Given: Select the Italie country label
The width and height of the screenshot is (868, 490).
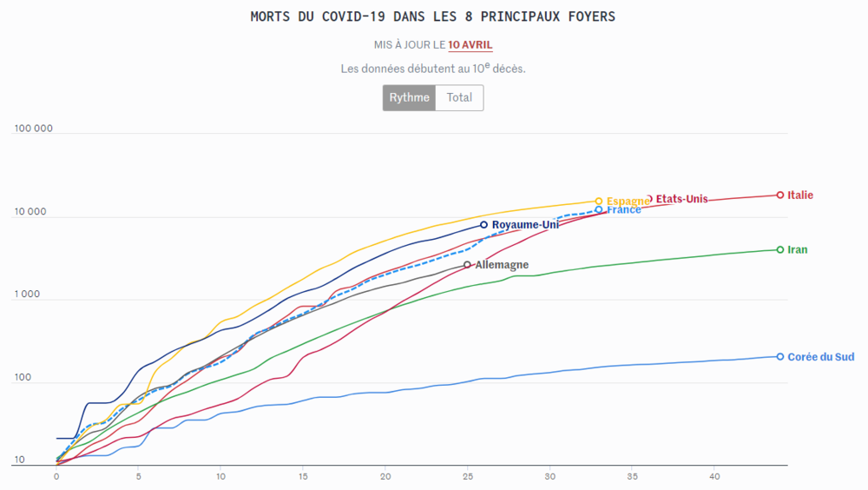Looking at the screenshot, I should pos(800,195).
